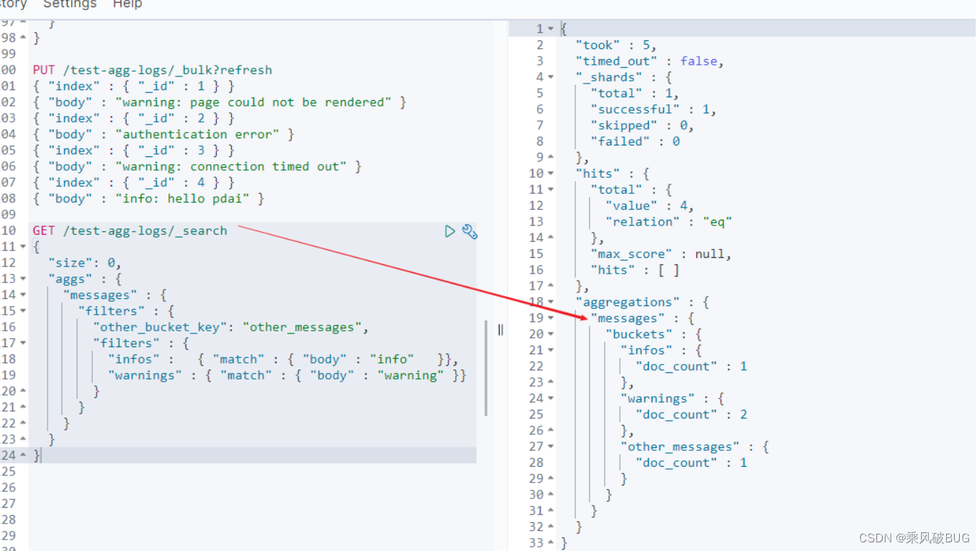Click the "warnings" match line in request

pos(287,375)
